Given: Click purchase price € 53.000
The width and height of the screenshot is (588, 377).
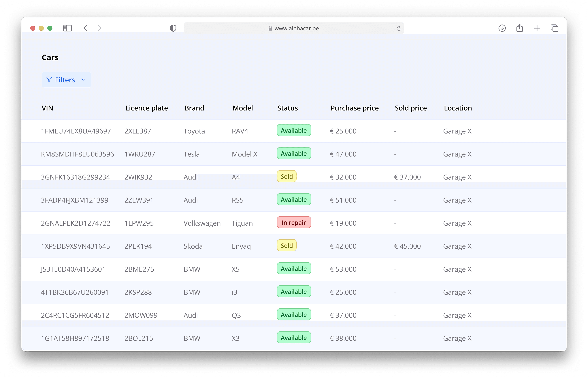Looking at the screenshot, I should (x=343, y=269).
